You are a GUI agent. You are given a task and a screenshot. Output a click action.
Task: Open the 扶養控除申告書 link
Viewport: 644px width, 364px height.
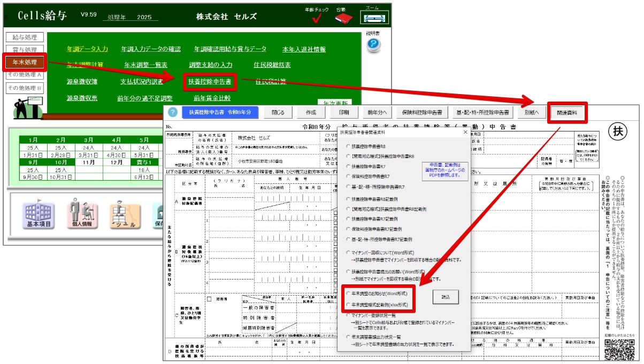[x=210, y=82]
